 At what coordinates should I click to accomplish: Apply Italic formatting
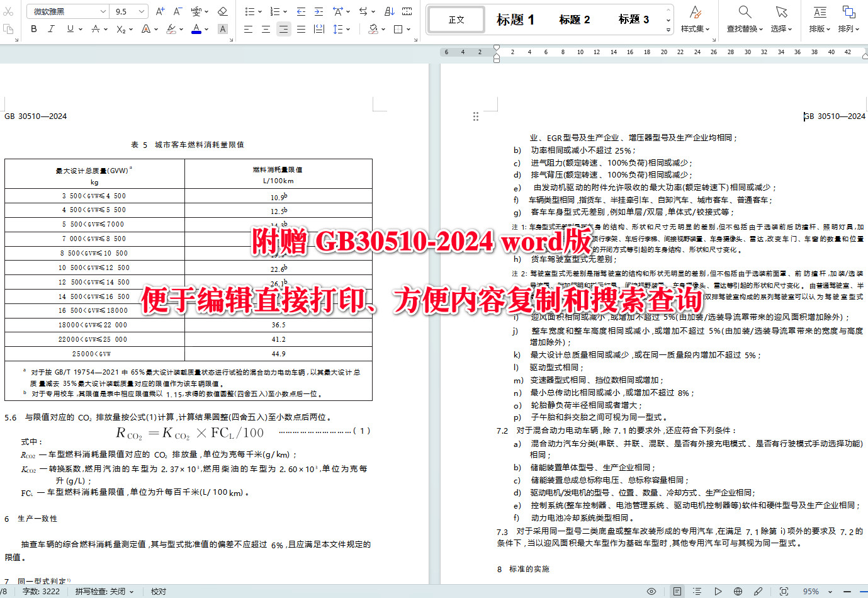tap(52, 29)
